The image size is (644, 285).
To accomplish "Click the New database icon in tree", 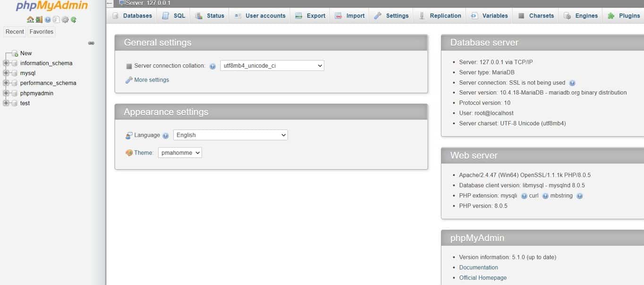I will tap(15, 53).
